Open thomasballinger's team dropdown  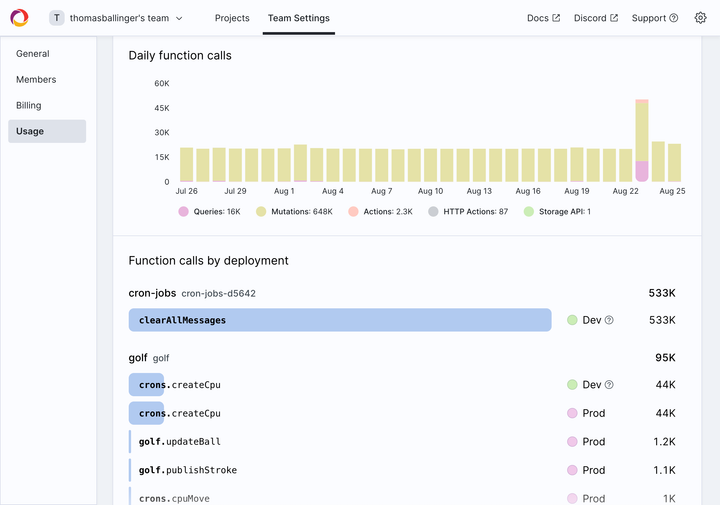[x=116, y=18]
